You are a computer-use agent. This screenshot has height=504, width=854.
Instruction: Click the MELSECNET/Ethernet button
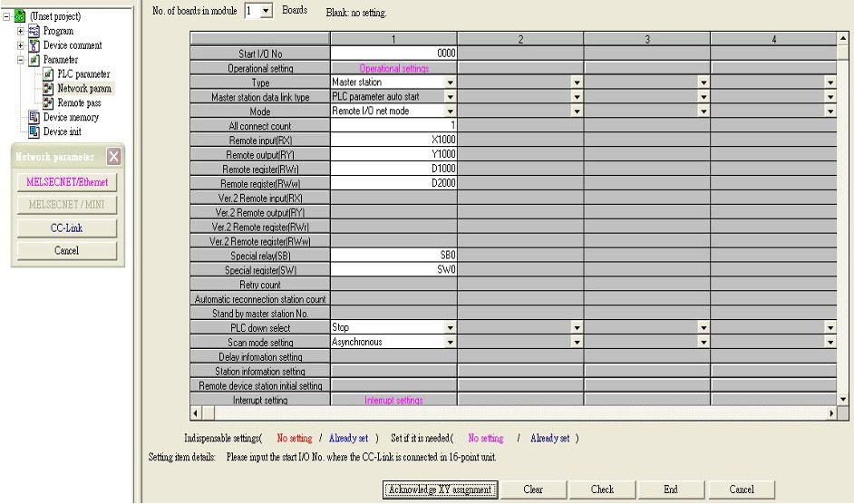pyautogui.click(x=67, y=182)
